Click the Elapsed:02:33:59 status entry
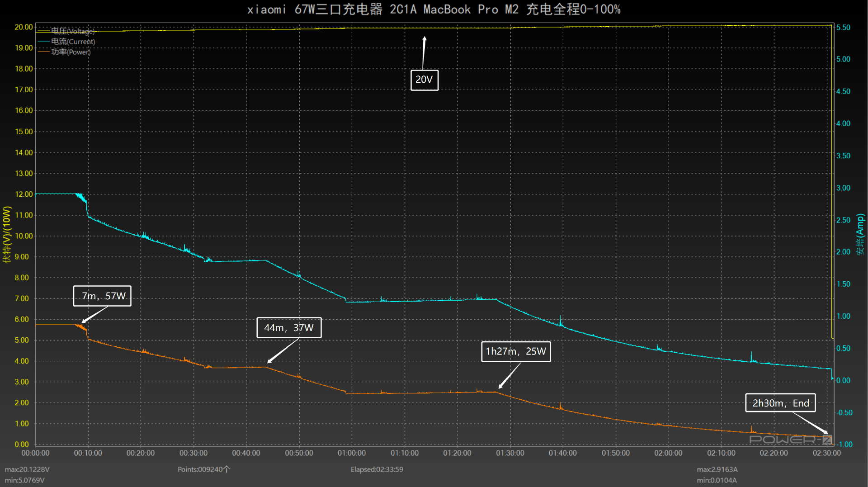 click(x=377, y=469)
